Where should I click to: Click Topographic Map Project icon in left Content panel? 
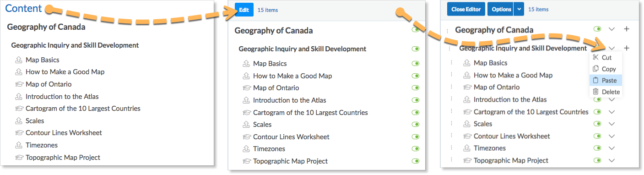pos(19,158)
